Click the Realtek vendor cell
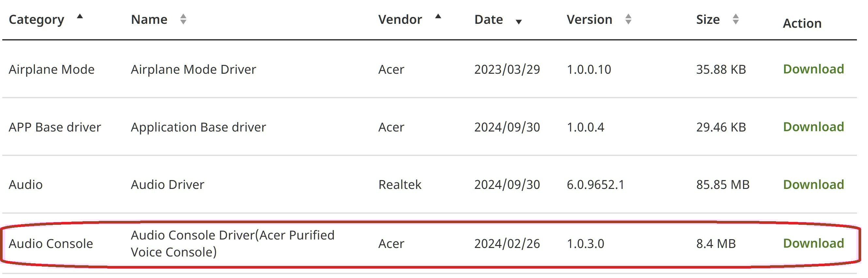 (400, 185)
